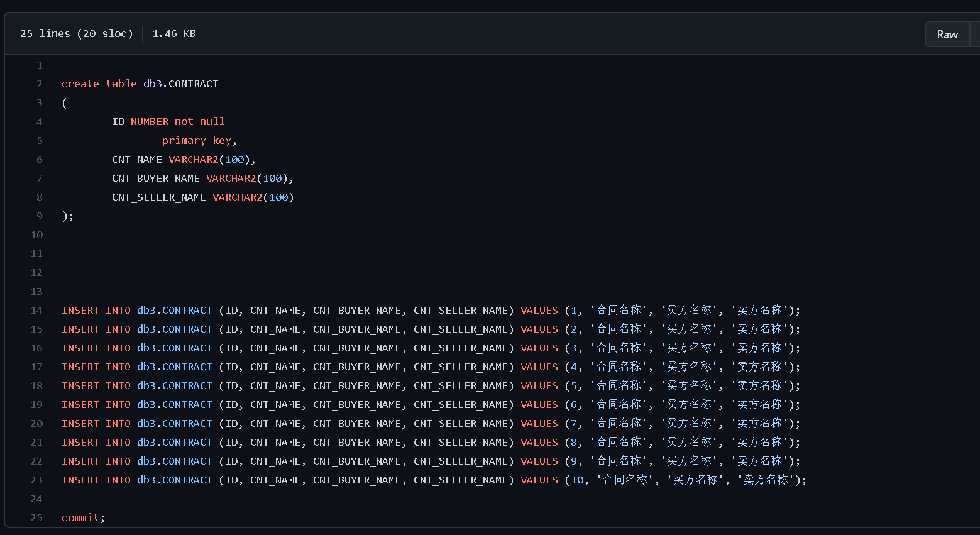The width and height of the screenshot is (980, 535).
Task: Click 'CNT_NAME VARCHAR2(100),' line
Action: [x=184, y=160]
